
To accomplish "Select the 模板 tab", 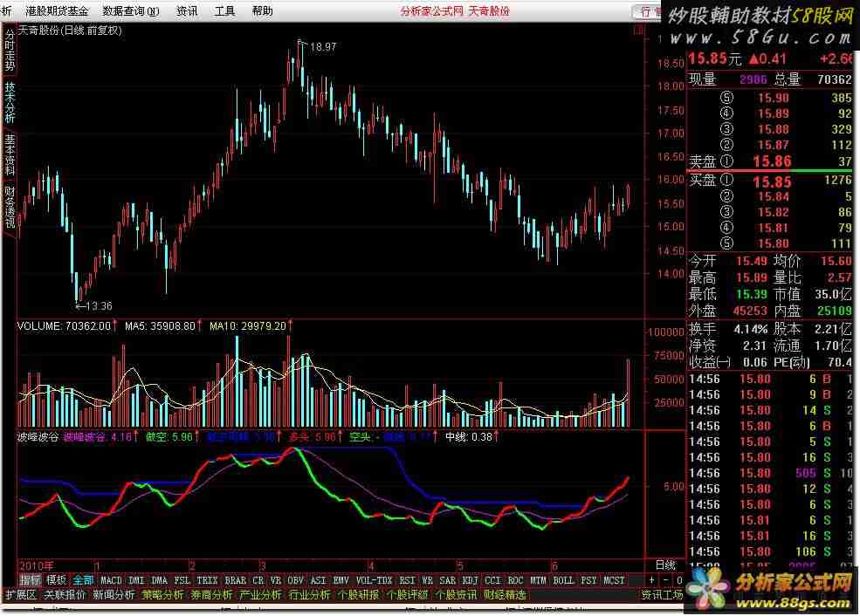I will [57, 580].
